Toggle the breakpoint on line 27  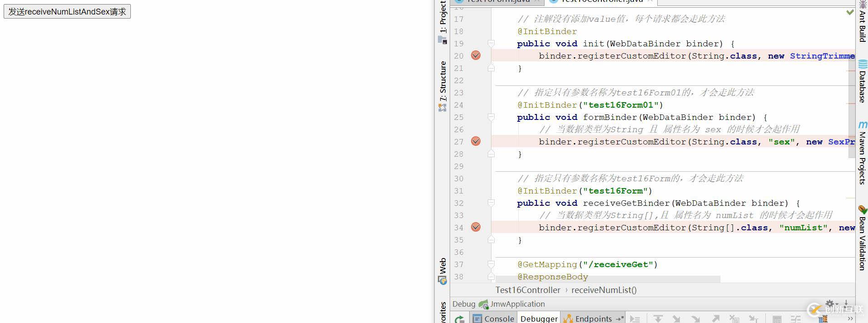476,141
